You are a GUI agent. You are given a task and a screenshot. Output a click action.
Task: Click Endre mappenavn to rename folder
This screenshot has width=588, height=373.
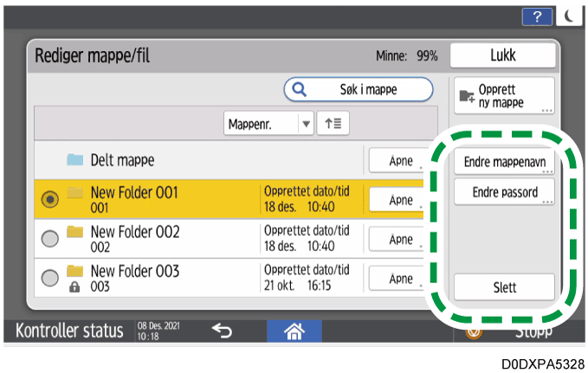pyautogui.click(x=504, y=162)
